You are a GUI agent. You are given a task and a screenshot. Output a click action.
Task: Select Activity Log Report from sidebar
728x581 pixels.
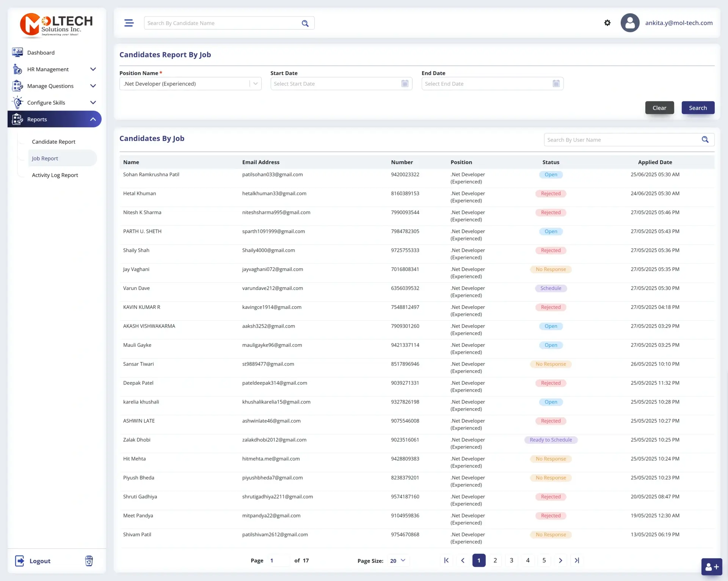coord(55,175)
